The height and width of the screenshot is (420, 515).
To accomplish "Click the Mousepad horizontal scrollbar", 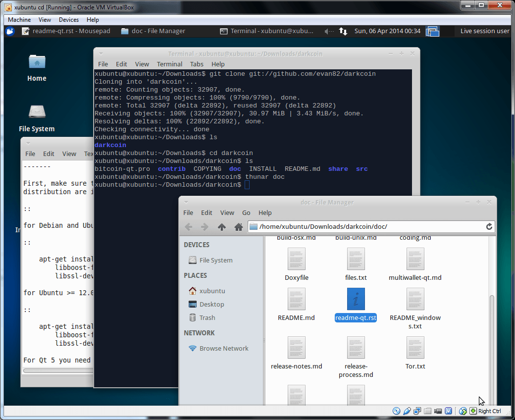I will 58,371.
